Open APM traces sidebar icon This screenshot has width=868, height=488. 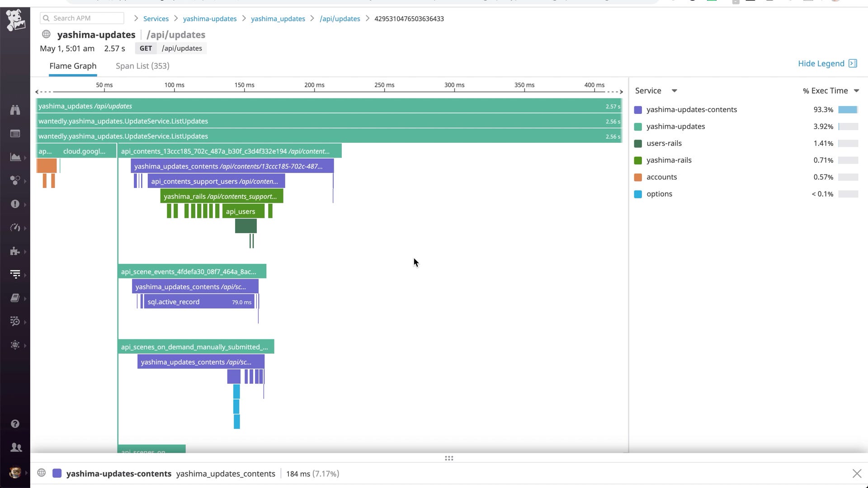click(x=15, y=274)
